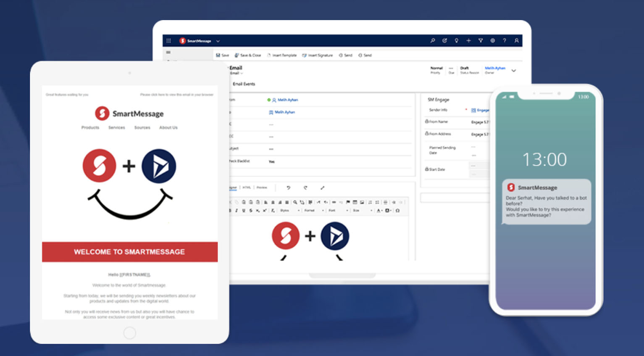Click Insert Signature in the command bar
This screenshot has width=644, height=356.
click(x=318, y=55)
